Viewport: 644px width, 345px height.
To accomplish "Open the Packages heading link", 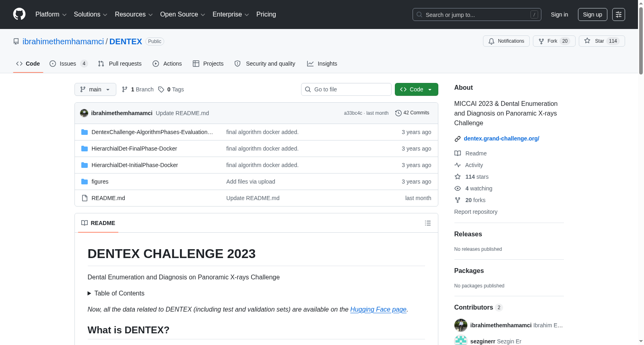I will click(469, 271).
